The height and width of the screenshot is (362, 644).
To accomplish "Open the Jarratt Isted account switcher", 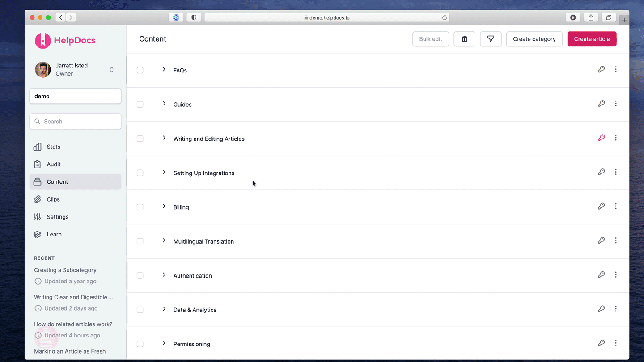I will pos(75,70).
